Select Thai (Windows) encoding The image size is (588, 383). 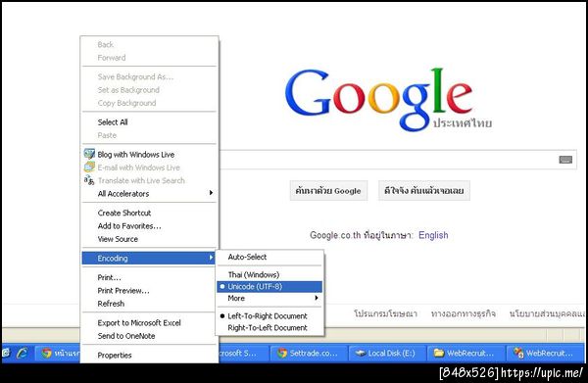(269, 274)
